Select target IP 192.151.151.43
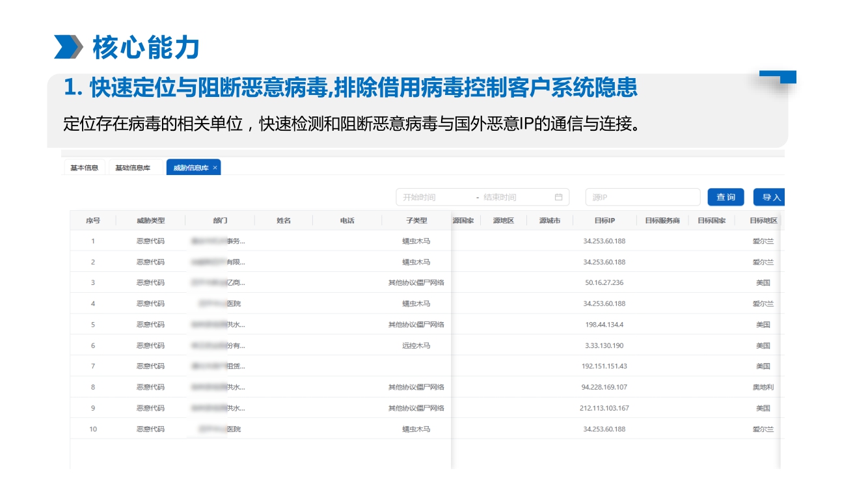 (604, 366)
